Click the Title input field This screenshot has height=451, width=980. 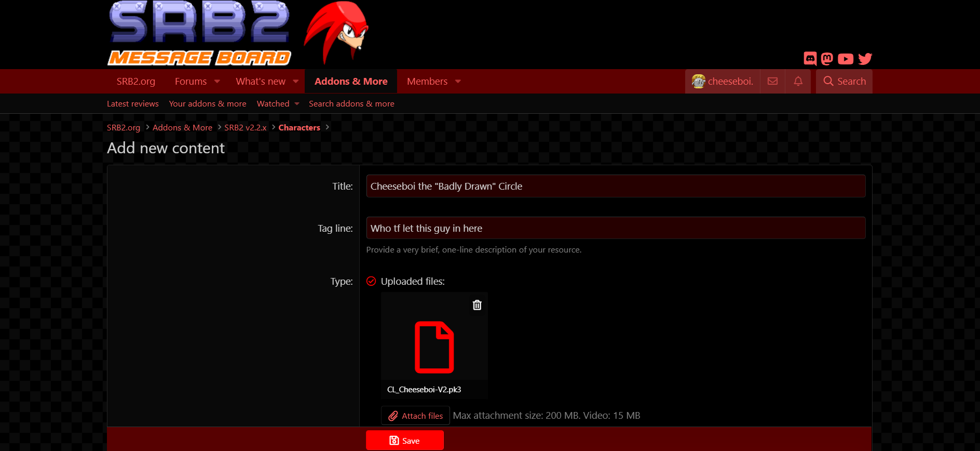pos(616,186)
